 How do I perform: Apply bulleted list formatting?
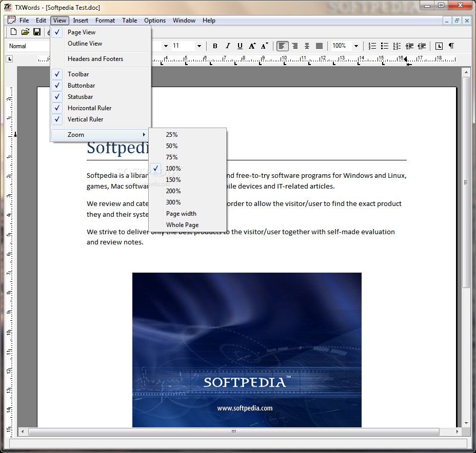point(385,46)
